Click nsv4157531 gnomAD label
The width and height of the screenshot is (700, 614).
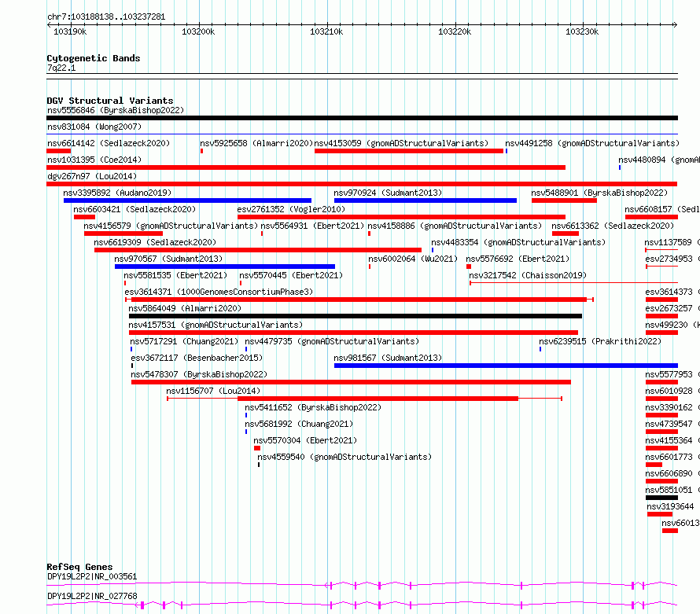click(216, 325)
